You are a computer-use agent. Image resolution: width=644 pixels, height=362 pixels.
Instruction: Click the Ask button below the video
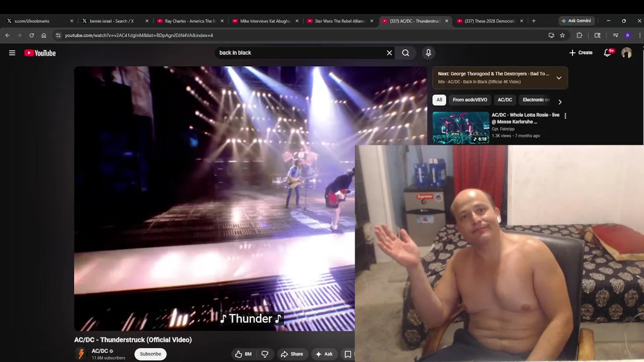point(324,354)
